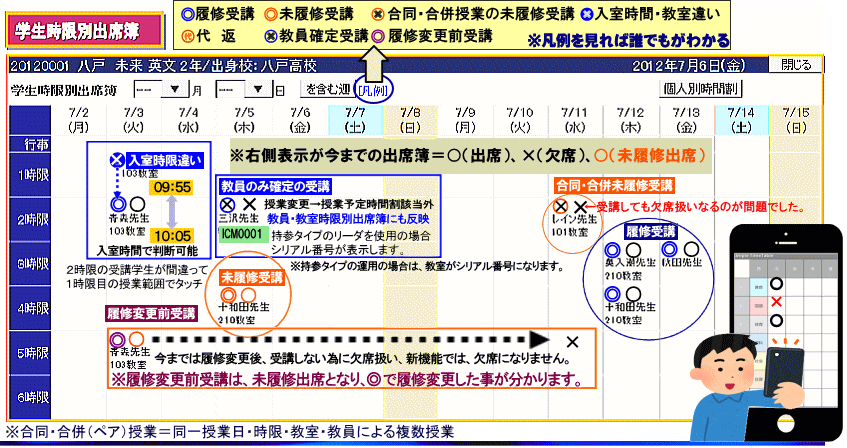847x448 pixels.
Task: Click the black circle icon in the 7/13 column
Action: [x=691, y=249]
